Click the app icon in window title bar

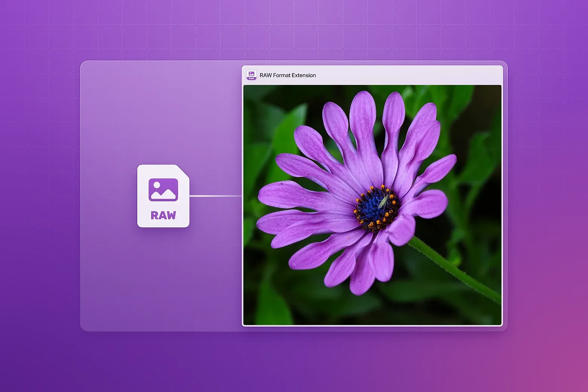pos(251,75)
